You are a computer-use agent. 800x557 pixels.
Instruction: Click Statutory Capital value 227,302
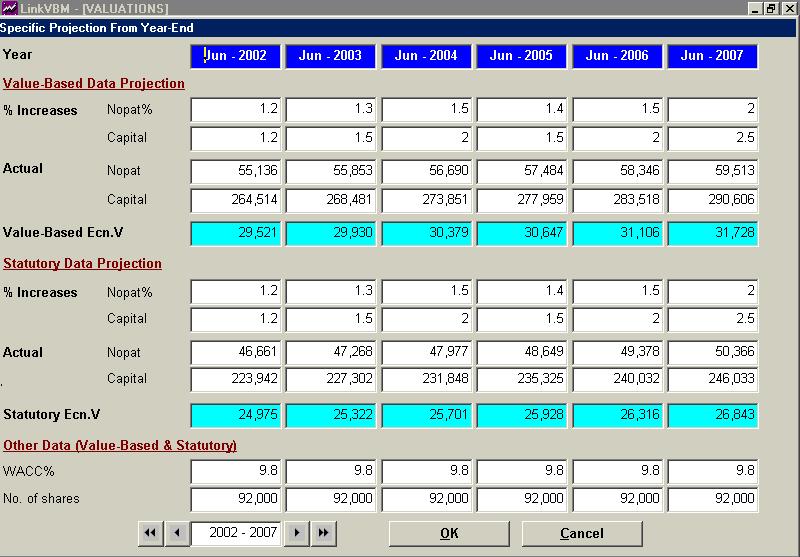click(x=331, y=379)
